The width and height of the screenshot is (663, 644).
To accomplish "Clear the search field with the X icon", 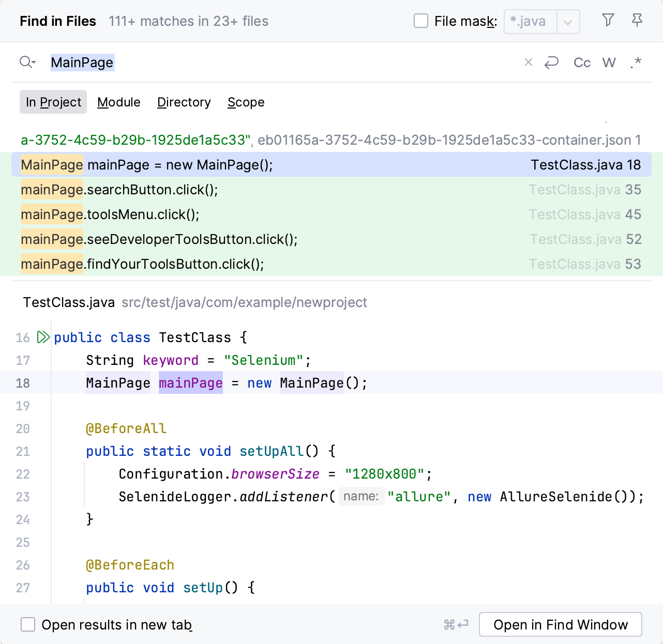I will tap(528, 63).
